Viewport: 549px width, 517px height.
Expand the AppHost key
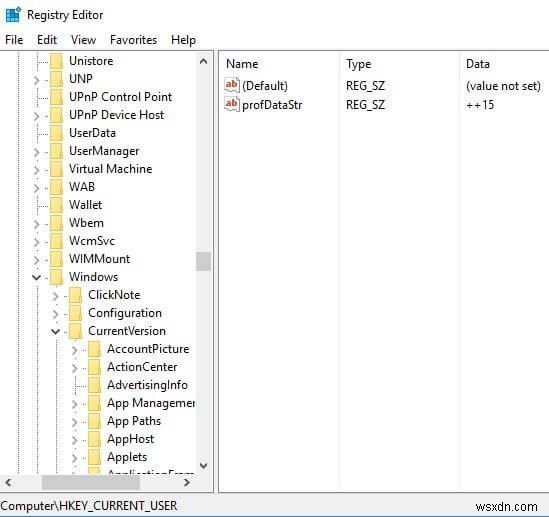[x=74, y=440]
